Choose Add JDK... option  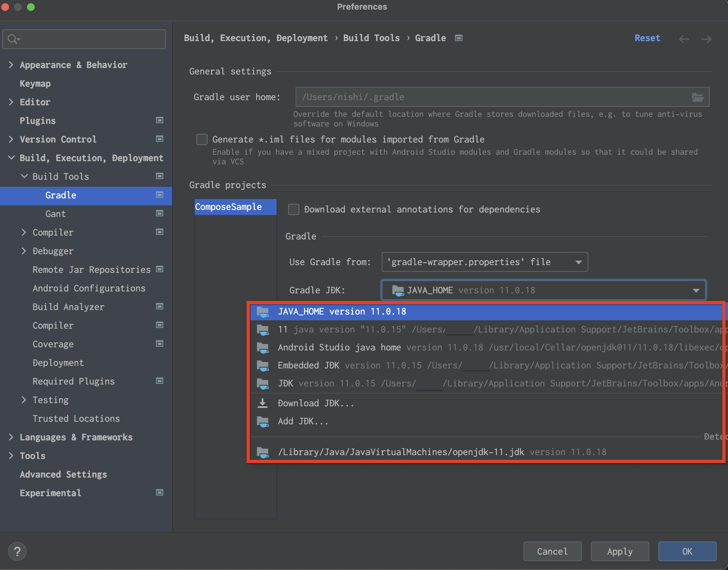click(x=487, y=421)
